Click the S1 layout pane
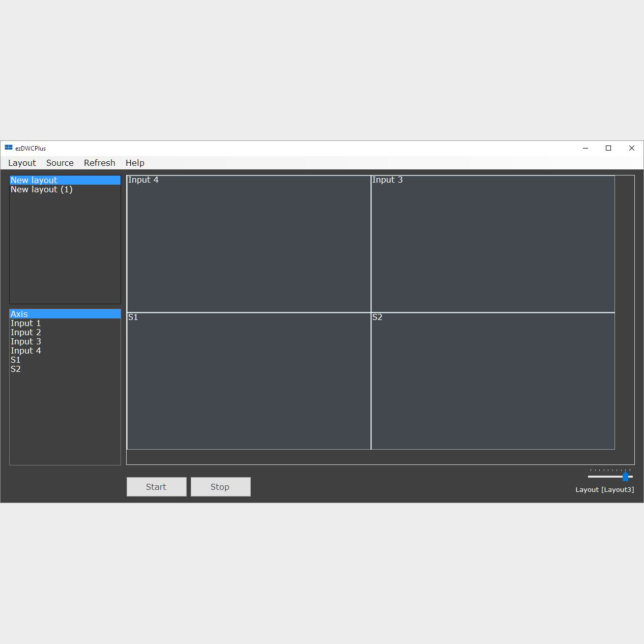The height and width of the screenshot is (644, 644). tap(249, 381)
